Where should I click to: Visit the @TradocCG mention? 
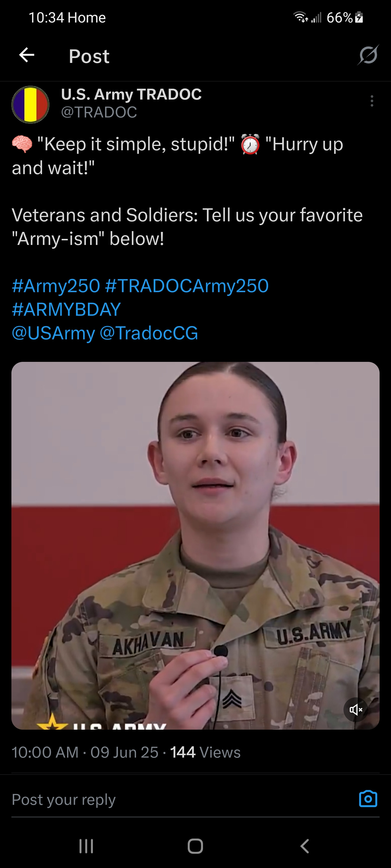pos(149,333)
